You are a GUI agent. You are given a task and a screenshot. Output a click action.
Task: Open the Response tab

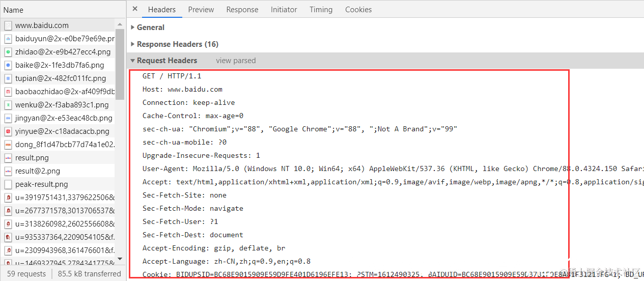242,9
